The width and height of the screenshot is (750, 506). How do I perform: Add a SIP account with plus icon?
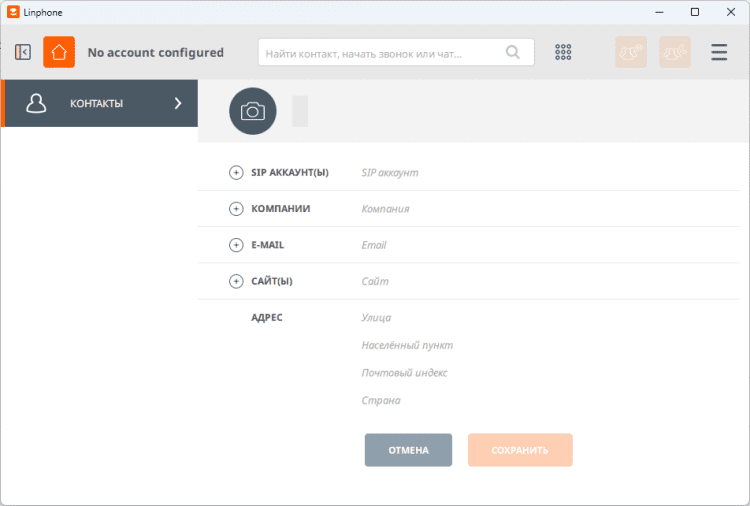click(x=237, y=173)
